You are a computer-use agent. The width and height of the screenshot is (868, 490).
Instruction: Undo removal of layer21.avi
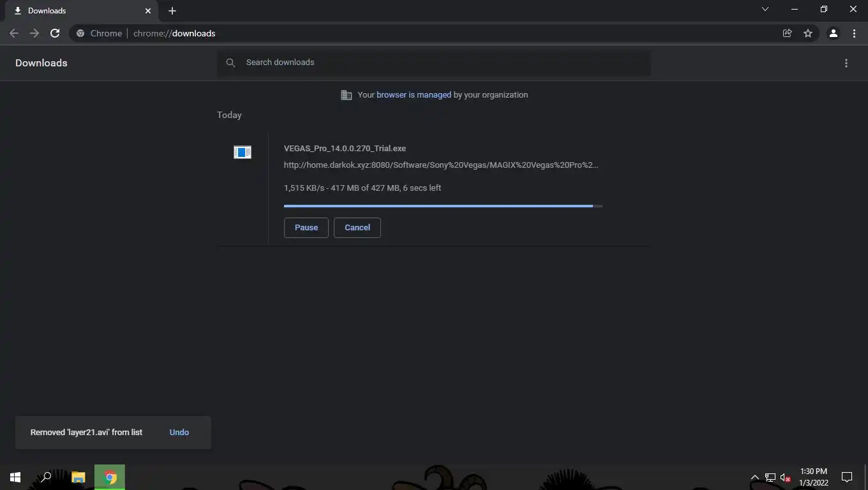click(179, 433)
